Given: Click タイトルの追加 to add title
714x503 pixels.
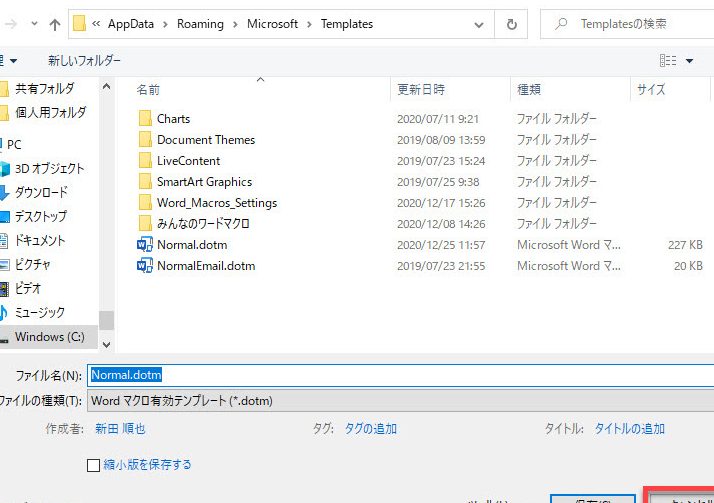Looking at the screenshot, I should (x=630, y=429).
